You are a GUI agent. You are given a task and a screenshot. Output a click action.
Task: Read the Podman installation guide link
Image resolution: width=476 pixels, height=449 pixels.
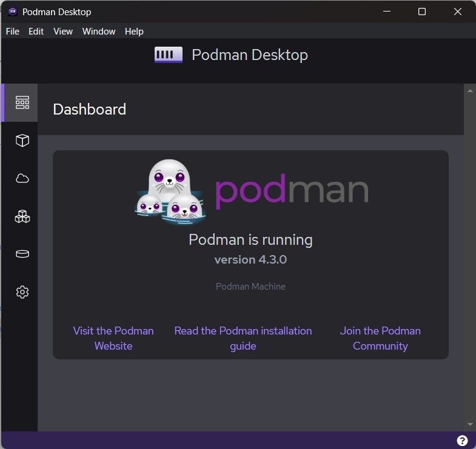243,338
